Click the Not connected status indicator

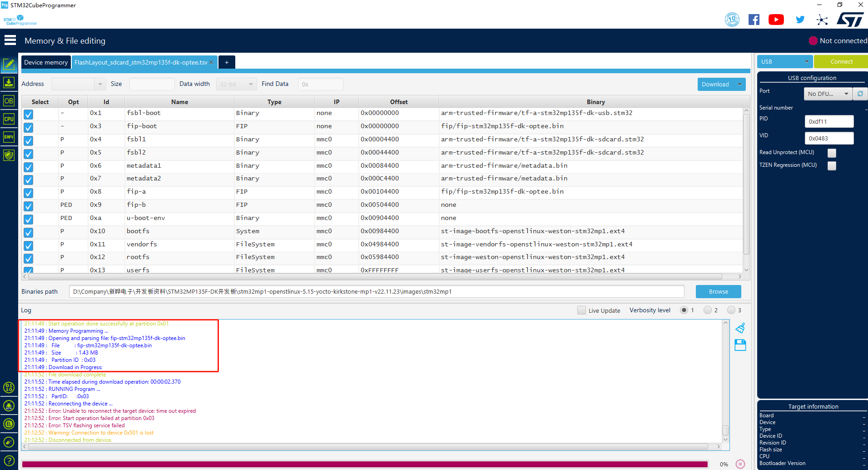838,40
